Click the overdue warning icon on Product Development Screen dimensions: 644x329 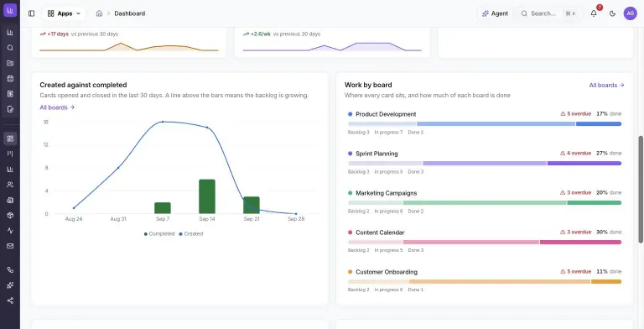click(x=563, y=114)
